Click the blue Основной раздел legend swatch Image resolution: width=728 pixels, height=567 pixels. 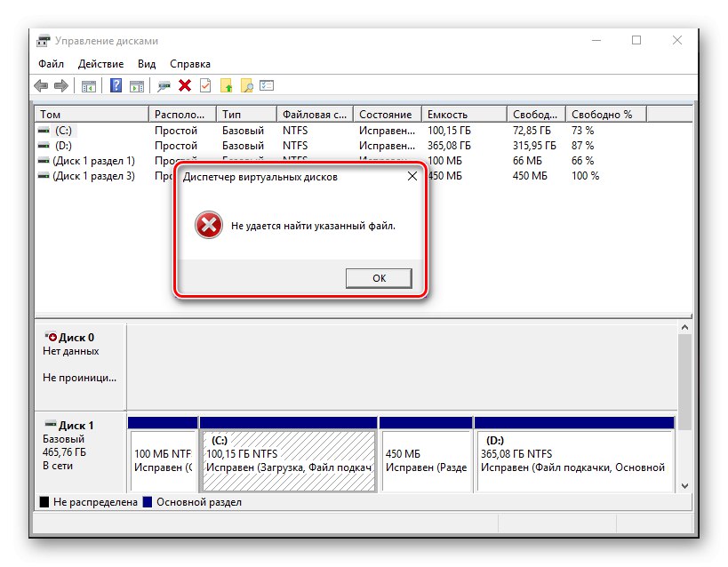[148, 502]
